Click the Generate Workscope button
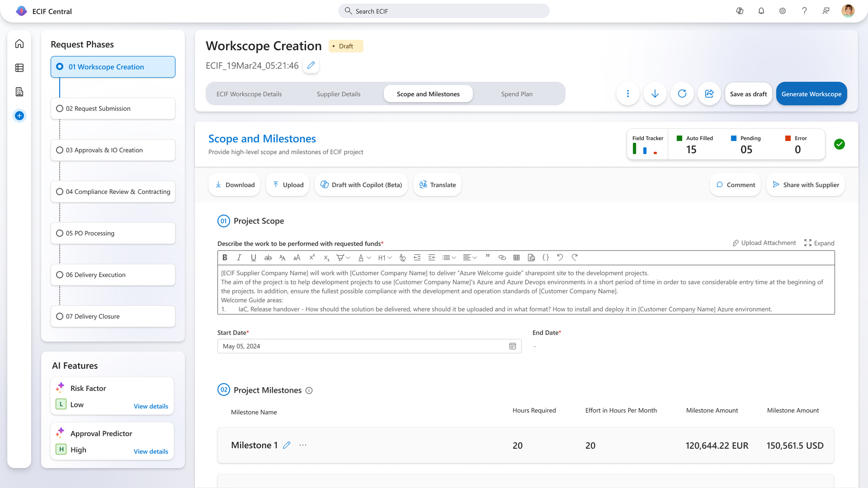The height and width of the screenshot is (488, 868). pos(811,94)
